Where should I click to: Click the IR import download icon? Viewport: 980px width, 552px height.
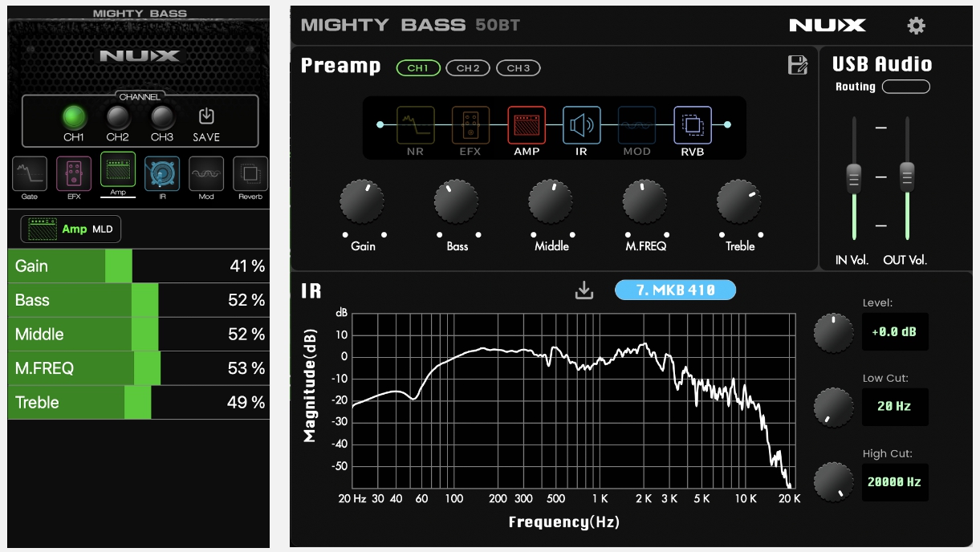(x=584, y=290)
